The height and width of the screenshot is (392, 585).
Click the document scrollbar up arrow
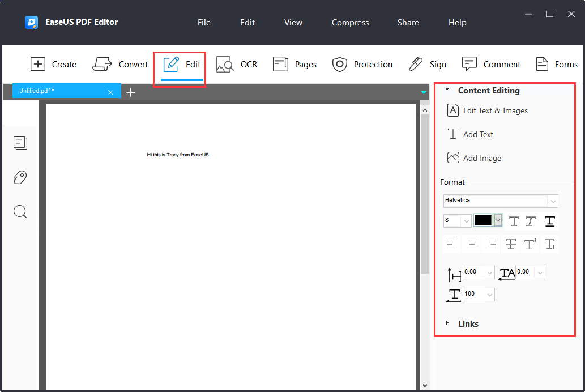425,110
